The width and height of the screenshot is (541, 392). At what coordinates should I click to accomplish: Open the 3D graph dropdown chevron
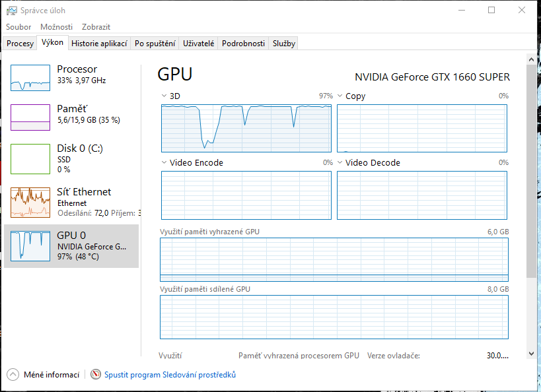[164, 96]
